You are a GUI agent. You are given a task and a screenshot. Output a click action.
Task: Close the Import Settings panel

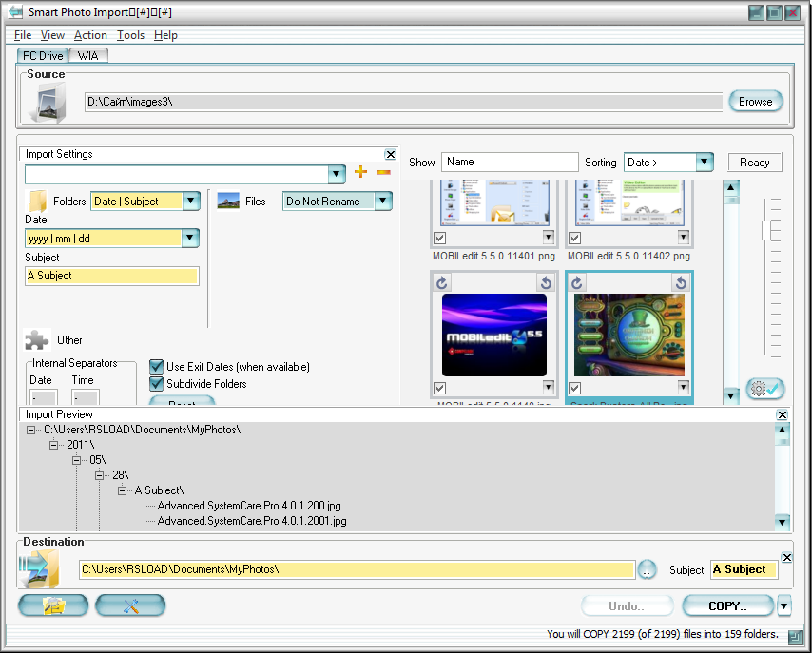click(391, 154)
